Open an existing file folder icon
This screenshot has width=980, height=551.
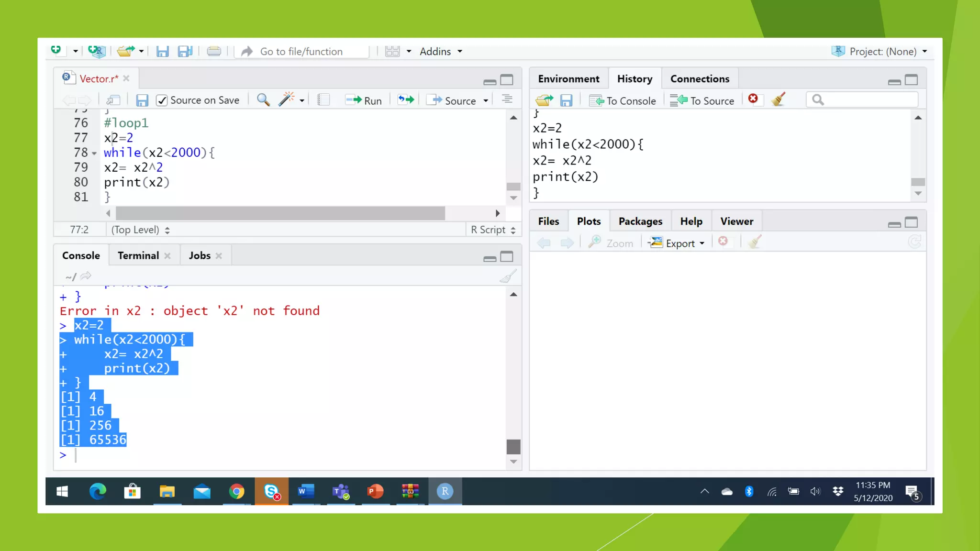125,51
